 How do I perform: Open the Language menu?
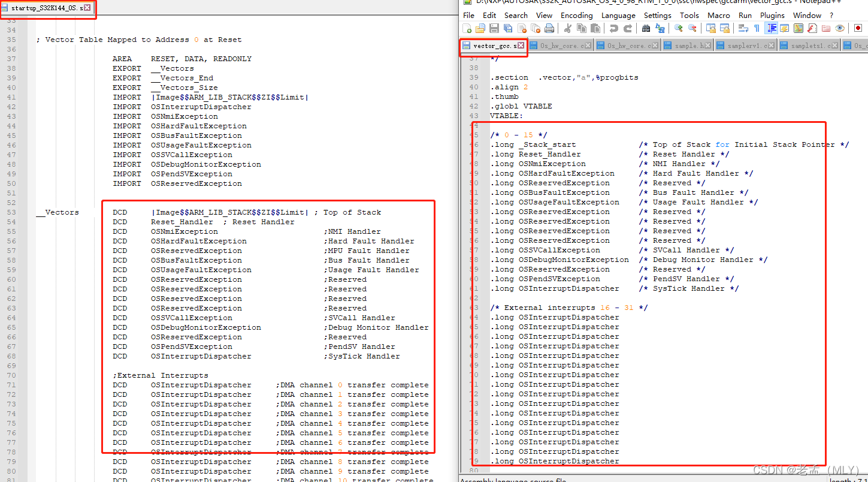pyautogui.click(x=618, y=15)
